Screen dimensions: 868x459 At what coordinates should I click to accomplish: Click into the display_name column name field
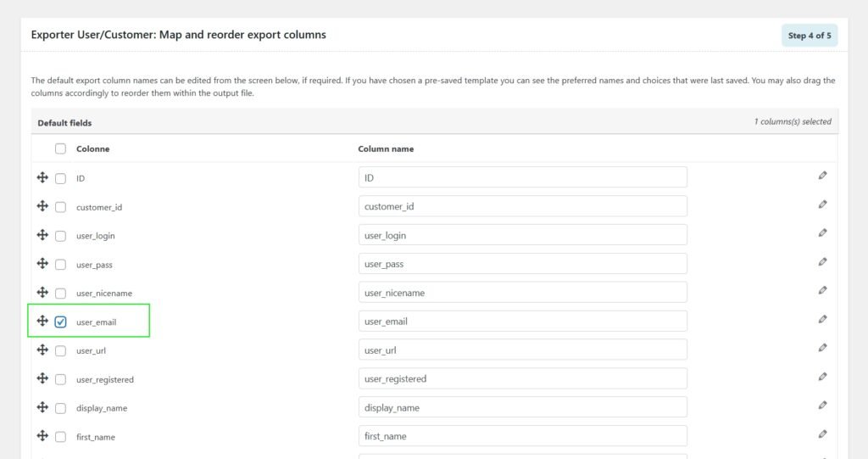coord(522,407)
